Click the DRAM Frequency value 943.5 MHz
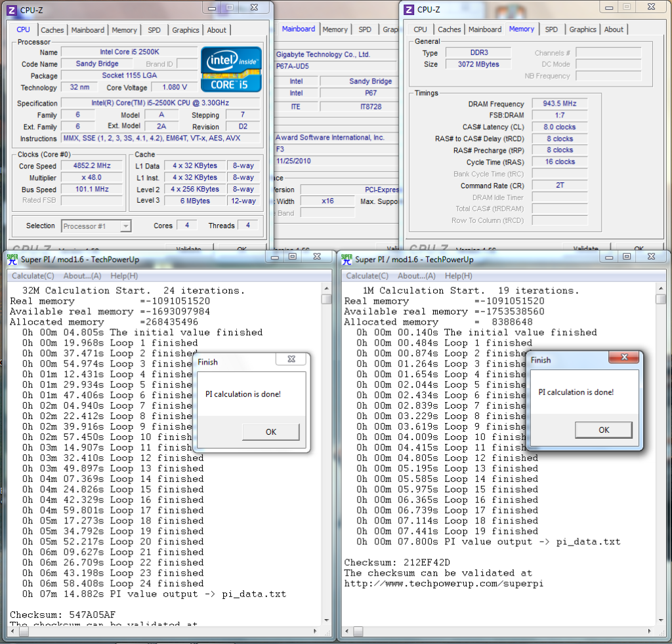The height and width of the screenshot is (644, 672). coord(559,104)
